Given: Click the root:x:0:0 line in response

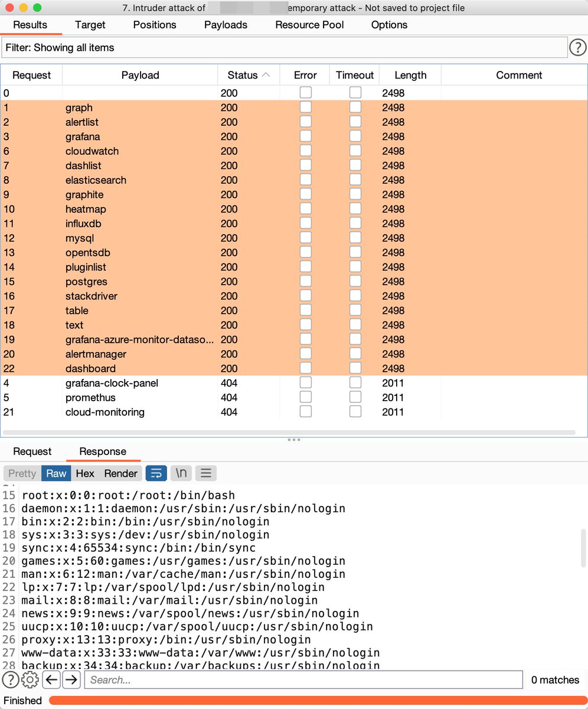Looking at the screenshot, I should [x=128, y=495].
